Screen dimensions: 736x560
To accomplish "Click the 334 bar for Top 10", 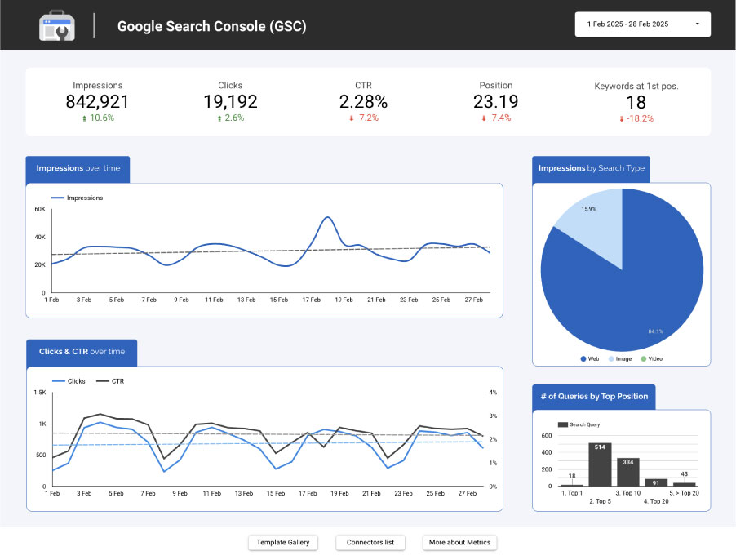I will (628, 472).
